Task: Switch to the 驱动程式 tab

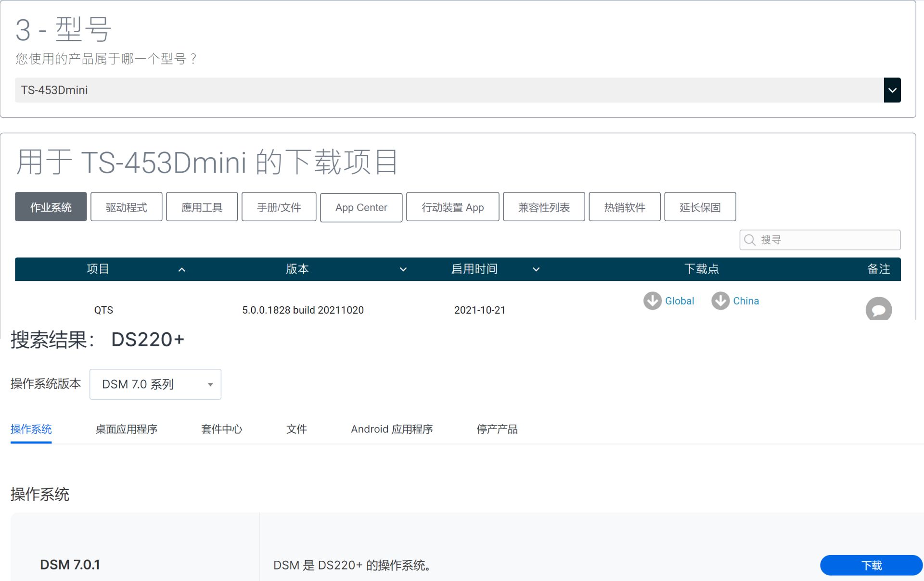Action: pos(127,207)
